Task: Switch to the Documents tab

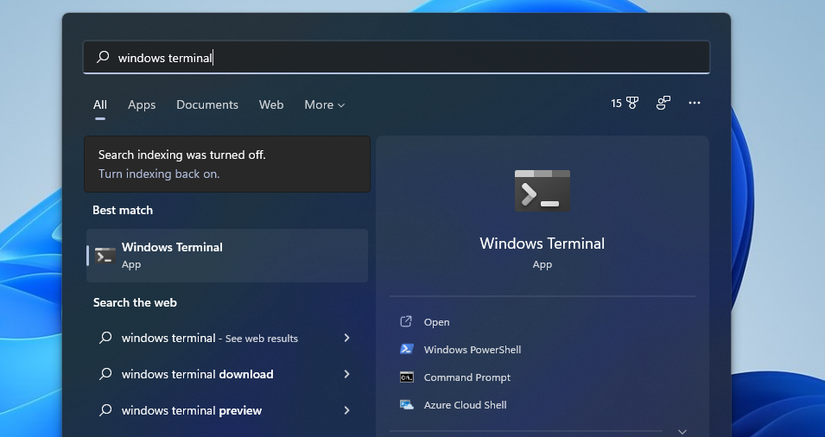Action: 207,105
